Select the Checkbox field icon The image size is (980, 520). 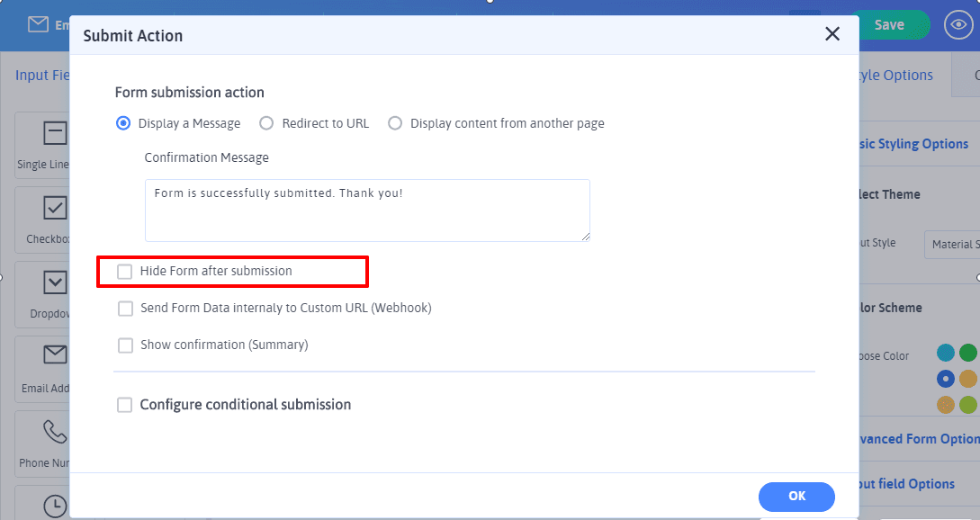55,209
